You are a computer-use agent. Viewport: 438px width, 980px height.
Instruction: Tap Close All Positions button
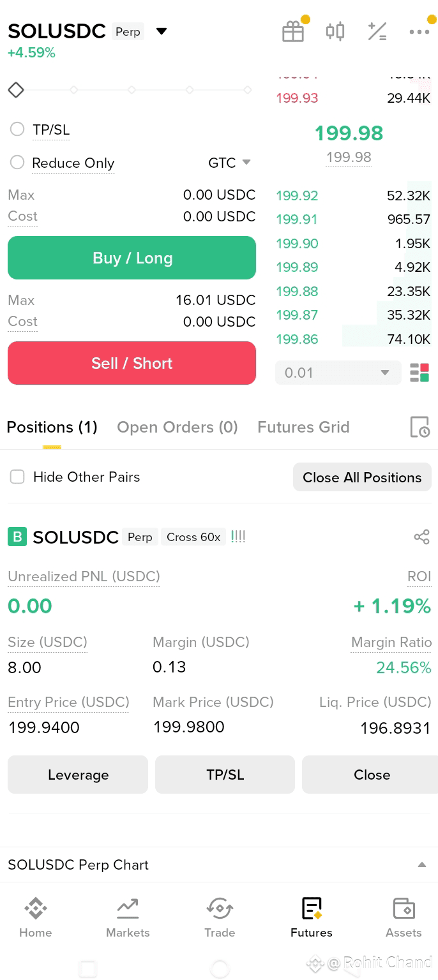tap(362, 477)
